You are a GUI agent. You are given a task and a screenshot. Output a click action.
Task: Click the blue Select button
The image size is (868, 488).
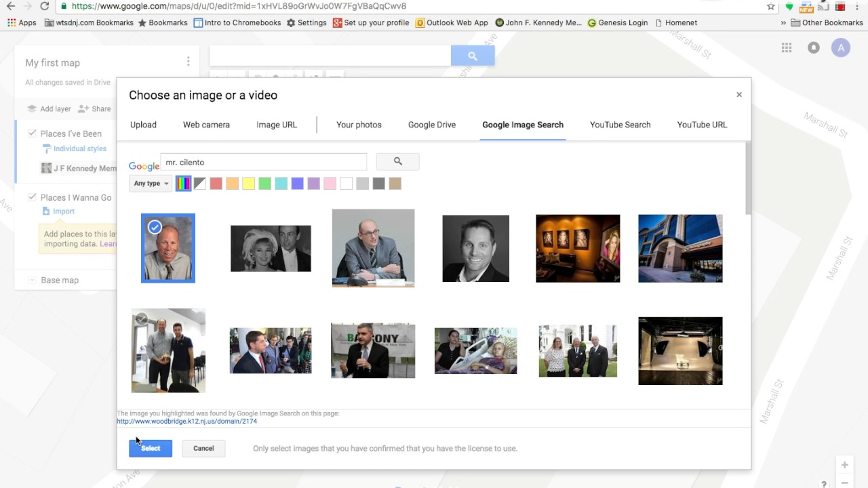(151, 448)
